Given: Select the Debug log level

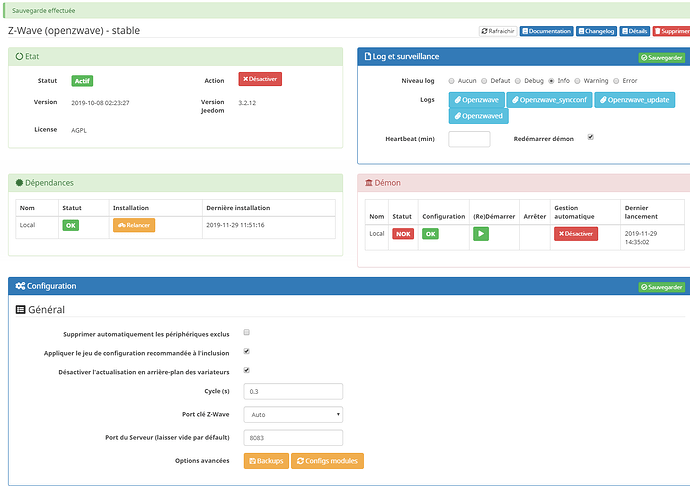Looking at the screenshot, I should coord(518,81).
